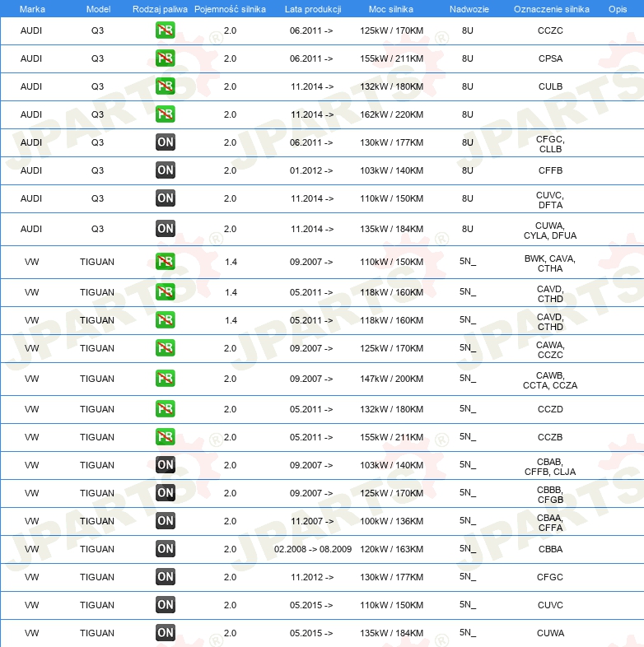Screen dimensions: 644x647
Task: Click the 5N_ body cell in the CCZD row
Action: (x=467, y=409)
